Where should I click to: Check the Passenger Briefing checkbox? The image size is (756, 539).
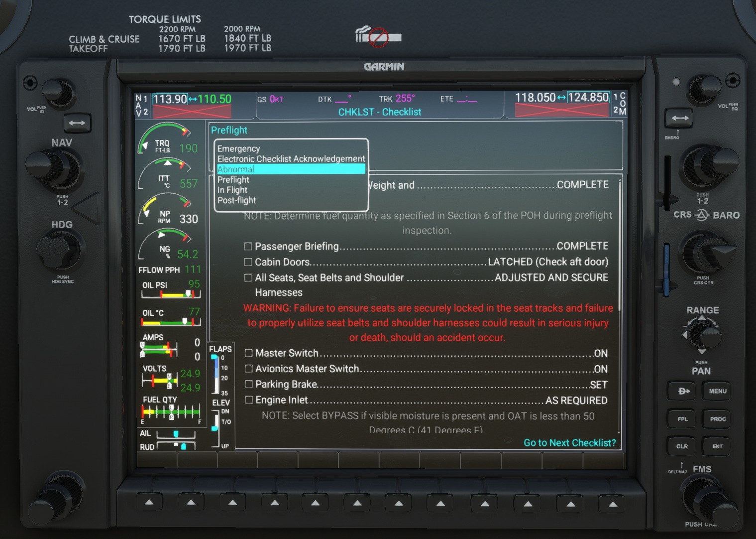248,246
